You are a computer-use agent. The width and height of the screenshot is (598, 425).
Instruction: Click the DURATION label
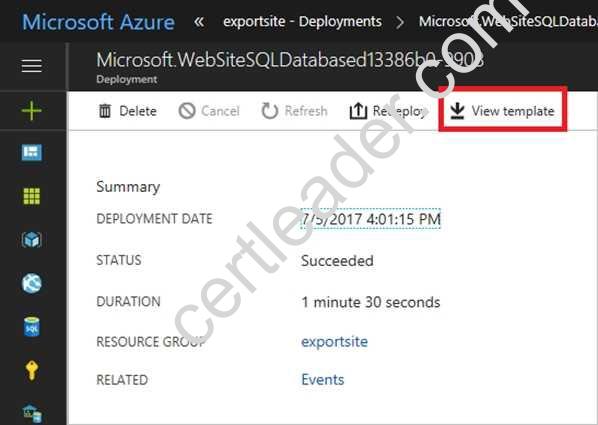tap(128, 302)
